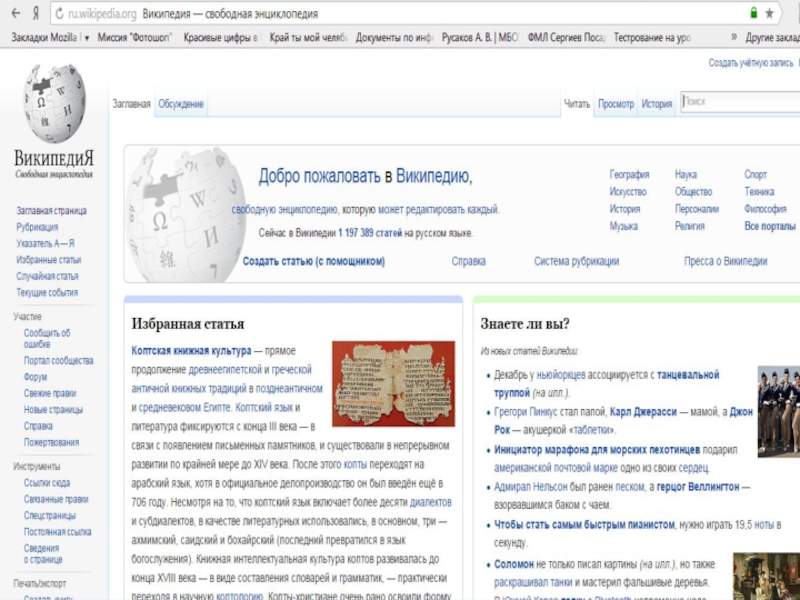The width and height of the screenshot is (800, 600).
Task: Open the 'Красивые цифры' bookmark
Action: pos(221,37)
